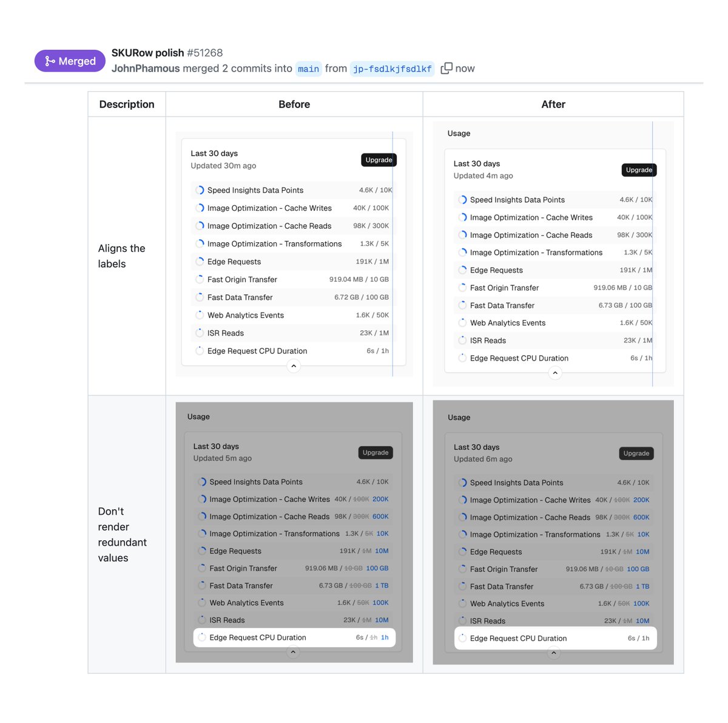728x723 pixels.
Task: Click Upgrade button in Updated 30m ago panel
Action: click(379, 160)
